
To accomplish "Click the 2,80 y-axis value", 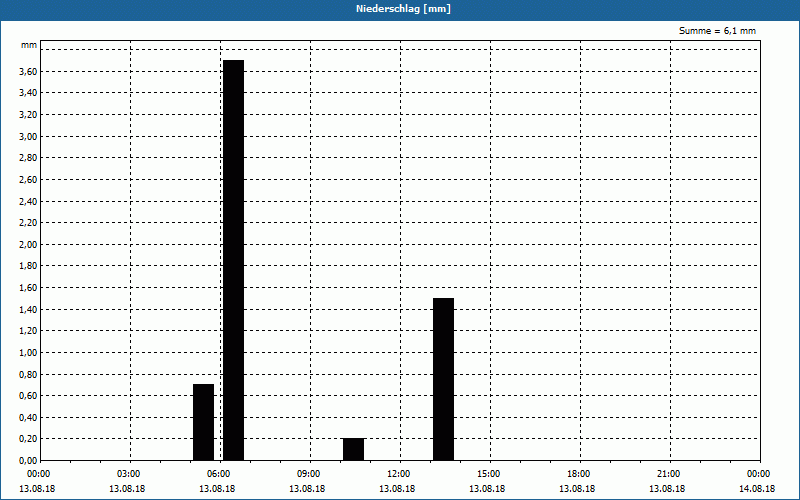I will pos(28,158).
